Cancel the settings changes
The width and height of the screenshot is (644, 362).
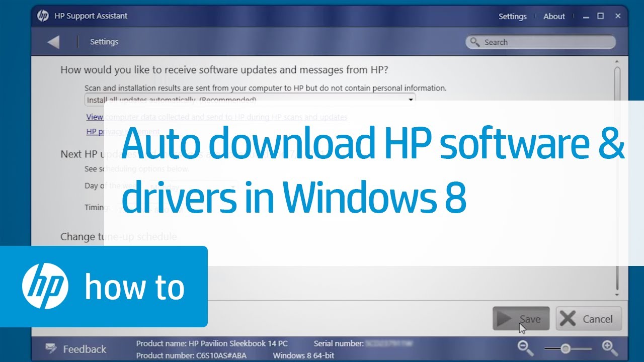(589, 319)
